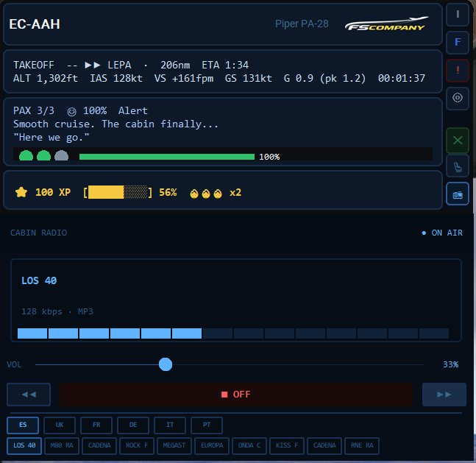
Task: Toggle the cabin radio icon
Action: (458, 195)
